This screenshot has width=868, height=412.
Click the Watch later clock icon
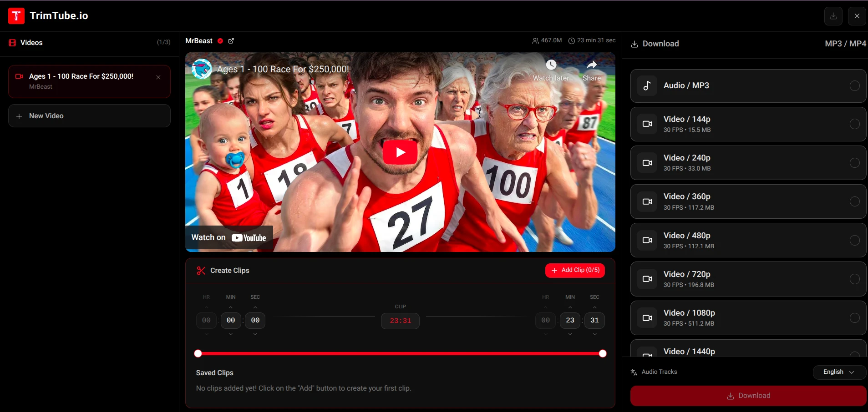pos(551,65)
